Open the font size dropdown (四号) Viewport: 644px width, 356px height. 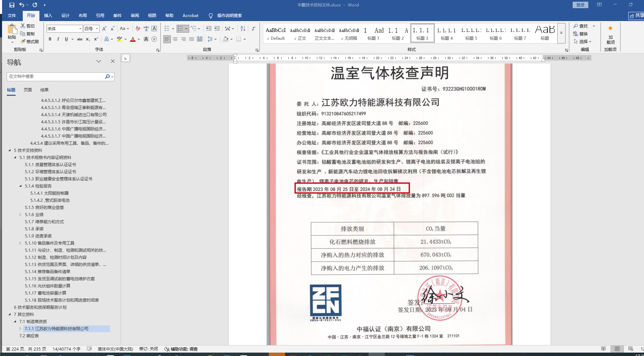coord(97,29)
